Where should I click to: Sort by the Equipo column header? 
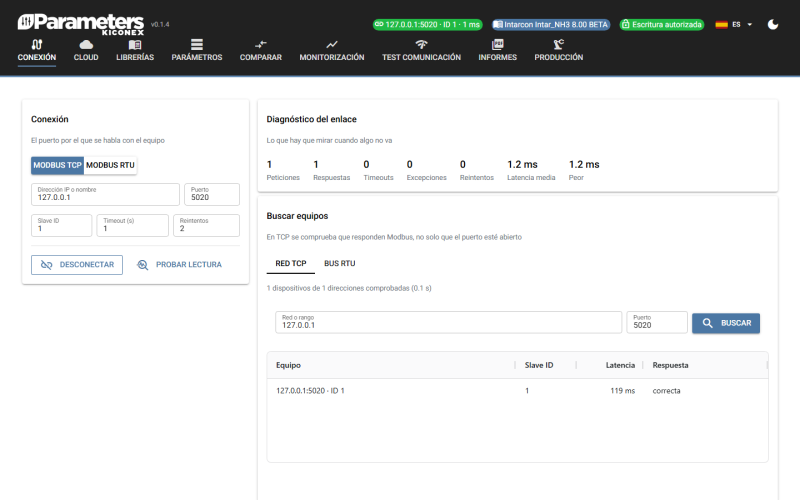point(288,365)
